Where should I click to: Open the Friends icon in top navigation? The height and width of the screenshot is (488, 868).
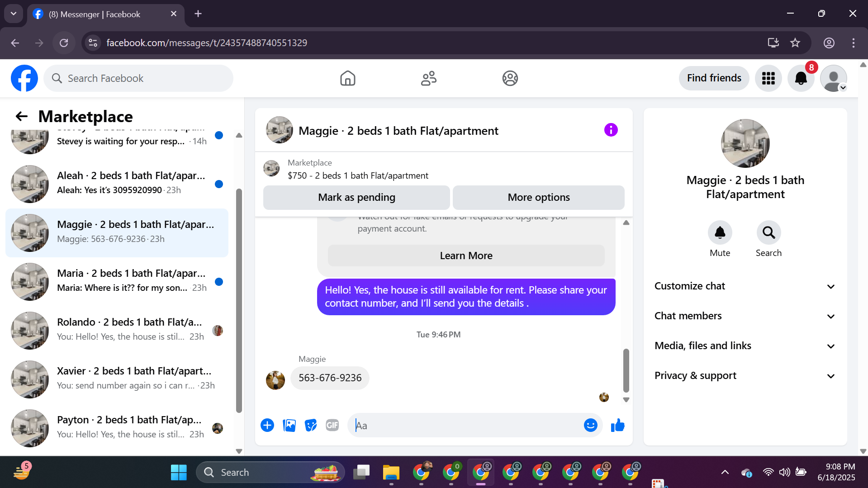(428, 78)
